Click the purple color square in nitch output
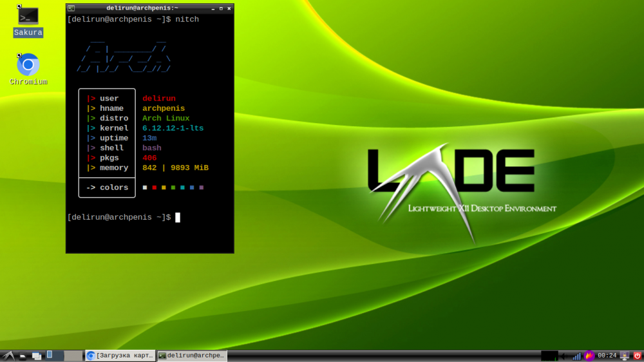 pyautogui.click(x=201, y=187)
